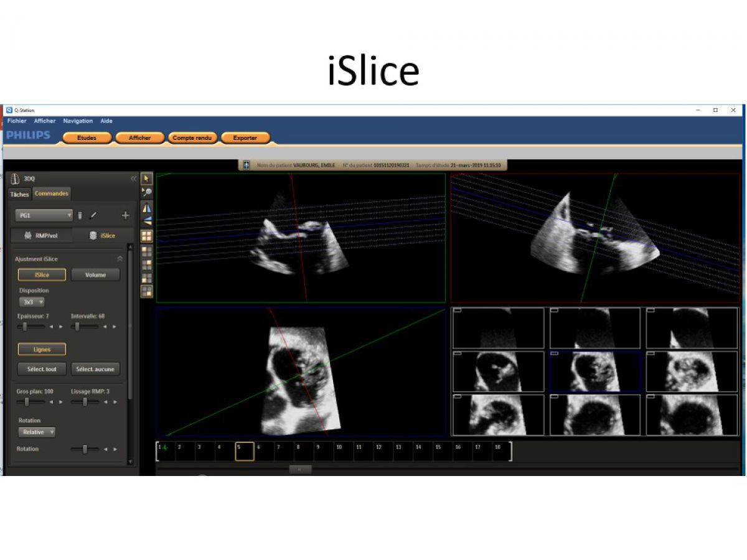Click the down arrow of the panel scrollbar
This screenshot has height=560, width=747.
coord(129,462)
